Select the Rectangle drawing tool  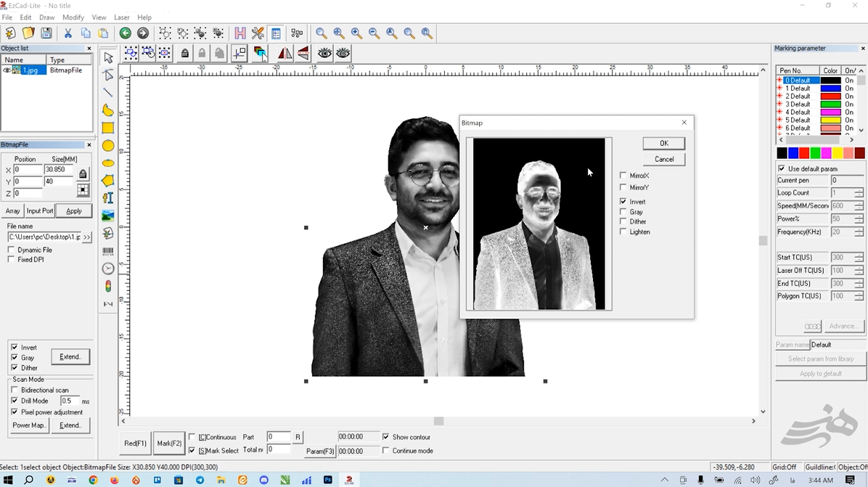[x=108, y=128]
